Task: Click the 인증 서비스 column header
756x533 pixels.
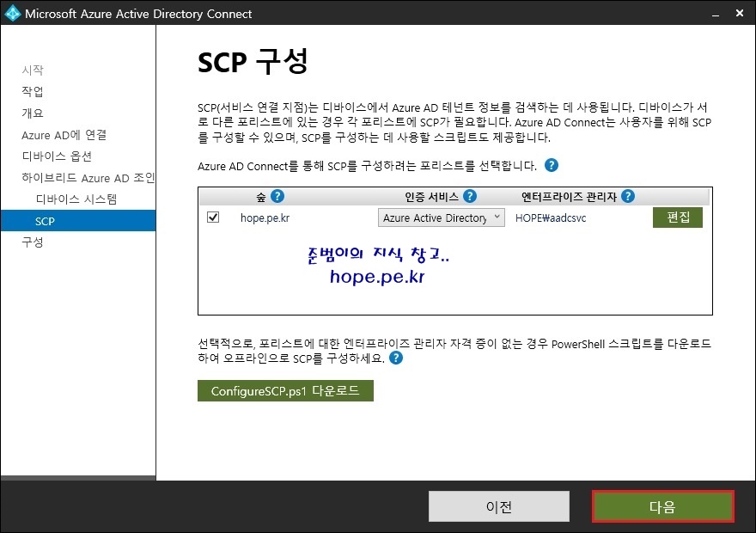Action: [431, 197]
